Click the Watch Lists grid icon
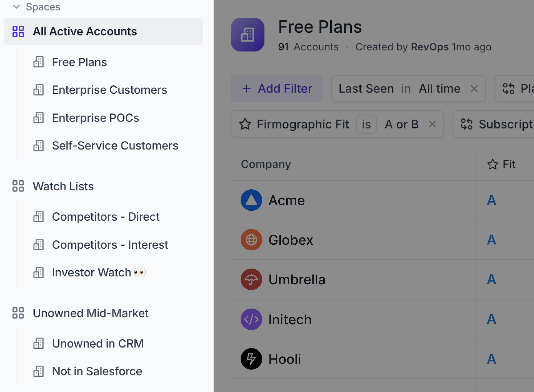The width and height of the screenshot is (534, 392). [x=18, y=186]
